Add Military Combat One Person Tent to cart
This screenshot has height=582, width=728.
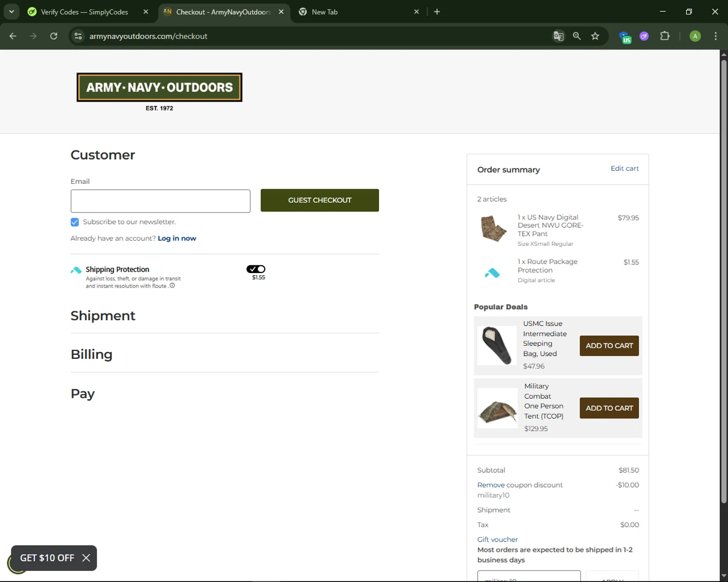[609, 408]
